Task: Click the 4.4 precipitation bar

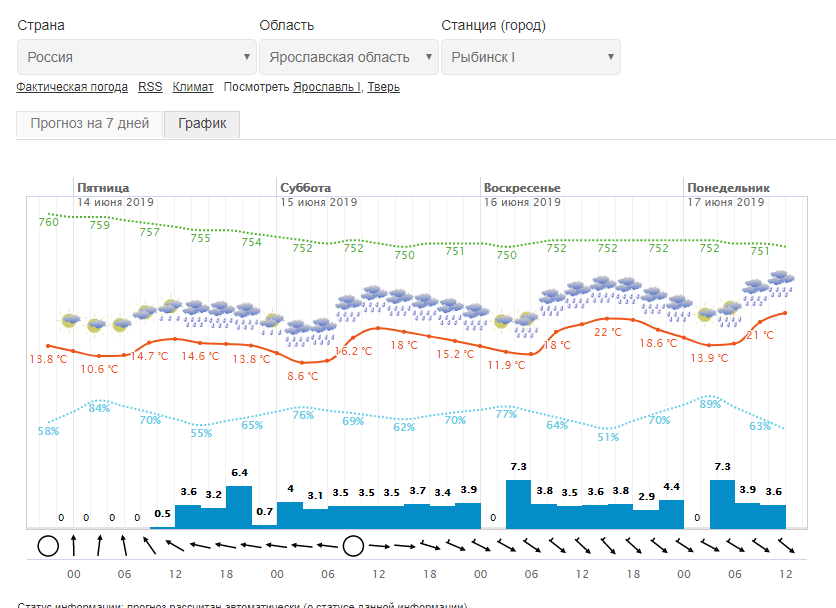Action: coord(671,513)
